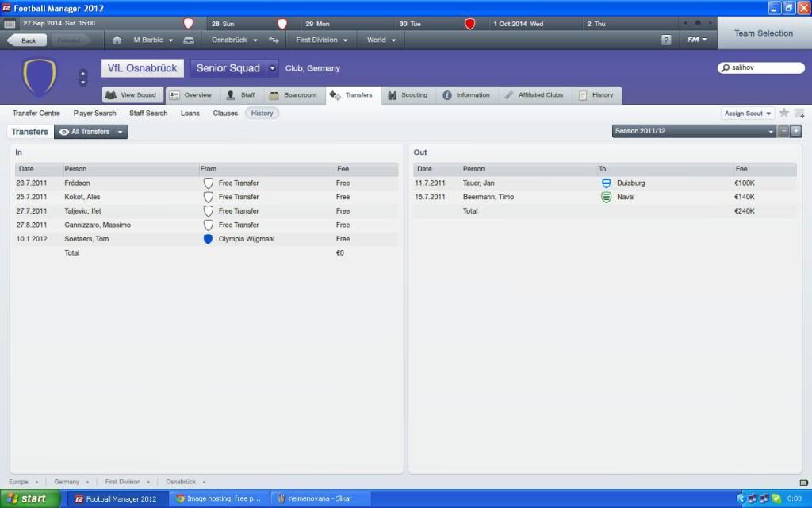The width and height of the screenshot is (812, 508).
Task: Open the calendar icon beside the date
Action: [x=10, y=24]
